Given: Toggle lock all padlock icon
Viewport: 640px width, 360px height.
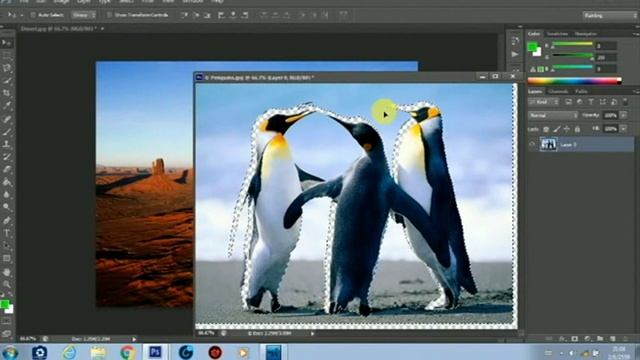Looking at the screenshot, I should click(577, 129).
